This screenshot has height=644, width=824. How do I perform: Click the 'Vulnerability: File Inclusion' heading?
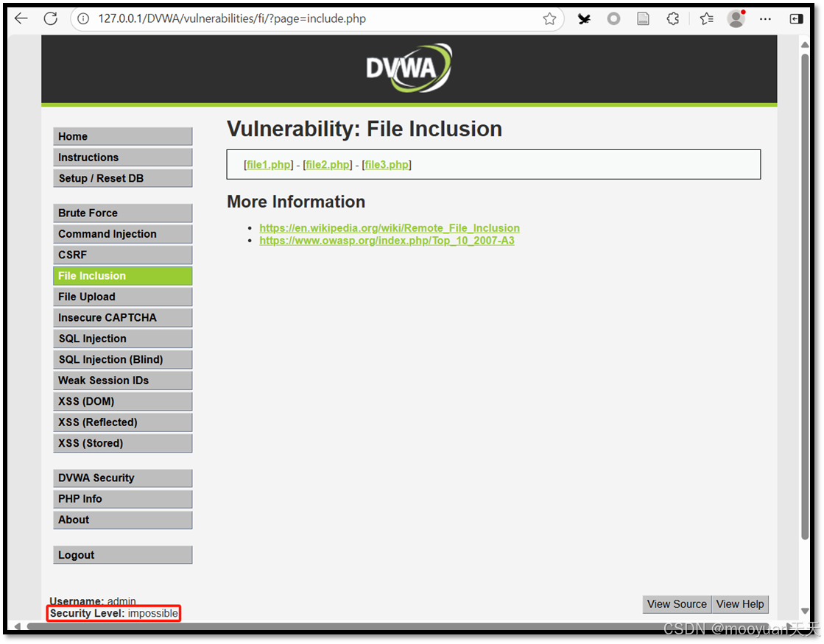(x=365, y=130)
